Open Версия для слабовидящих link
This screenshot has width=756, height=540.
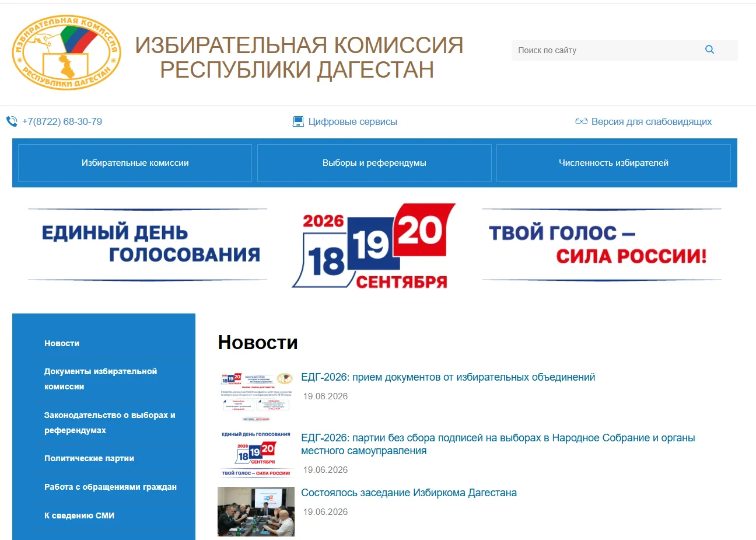[652, 121]
